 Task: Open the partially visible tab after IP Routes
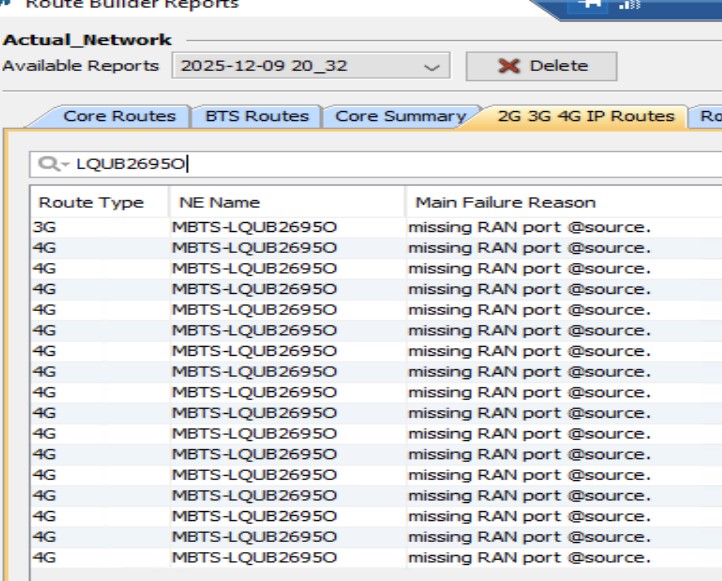click(x=709, y=116)
